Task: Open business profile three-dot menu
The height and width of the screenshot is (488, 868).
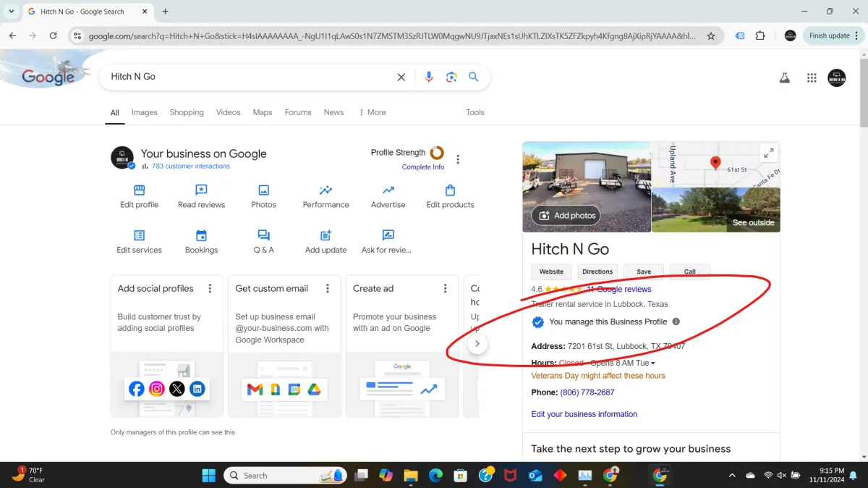Action: click(x=458, y=159)
